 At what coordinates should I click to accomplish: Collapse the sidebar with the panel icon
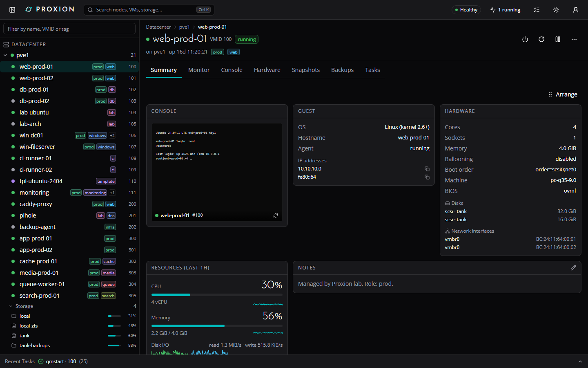click(x=12, y=9)
